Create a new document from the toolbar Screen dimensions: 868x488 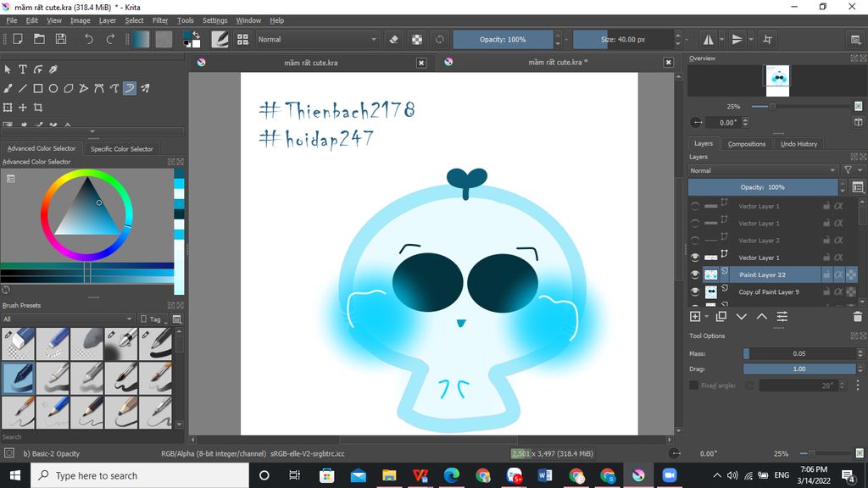[18, 39]
